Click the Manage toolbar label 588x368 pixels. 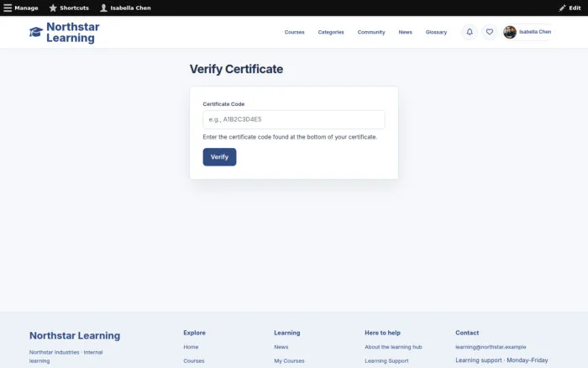pyautogui.click(x=26, y=8)
